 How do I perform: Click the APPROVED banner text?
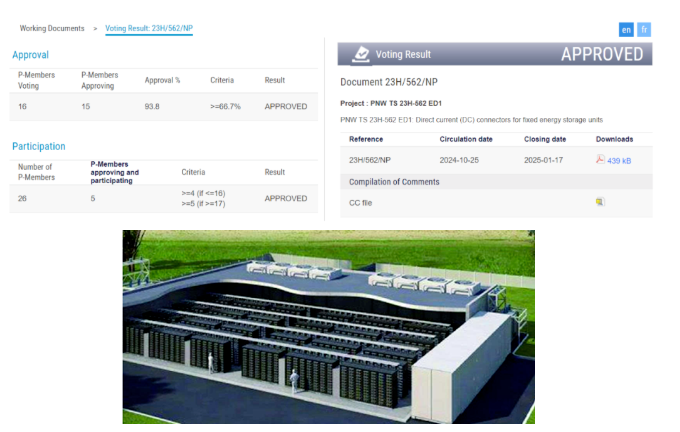601,54
